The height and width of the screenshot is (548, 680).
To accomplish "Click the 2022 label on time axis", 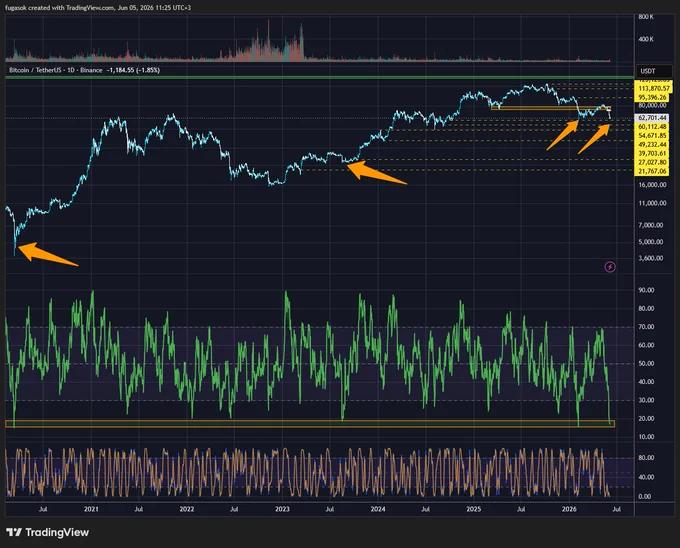I will coord(186,509).
